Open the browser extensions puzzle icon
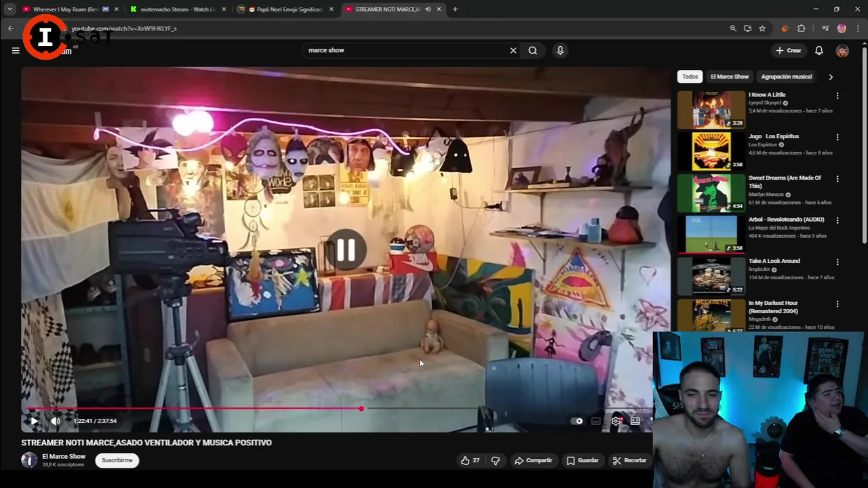 [x=802, y=28]
